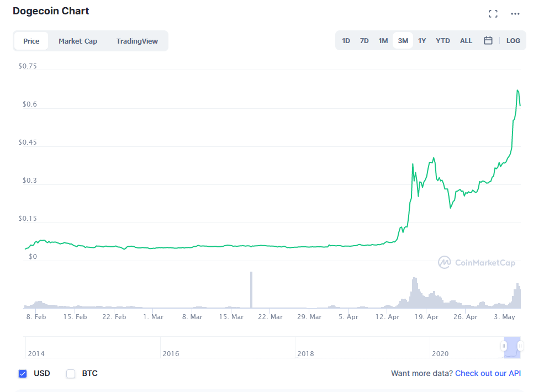544x392 pixels.
Task: Switch to the TradingView tab
Action: point(137,41)
